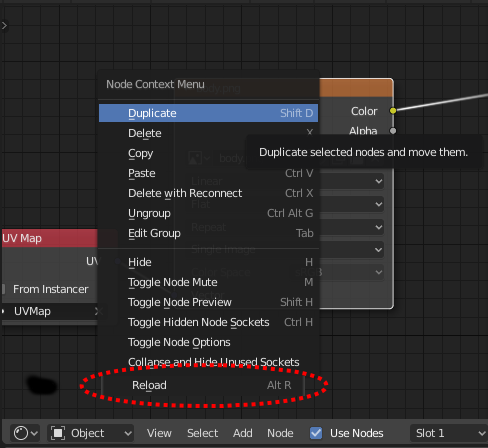The width and height of the screenshot is (488, 448).
Task: Select the UV Map node header
Action: [49, 238]
